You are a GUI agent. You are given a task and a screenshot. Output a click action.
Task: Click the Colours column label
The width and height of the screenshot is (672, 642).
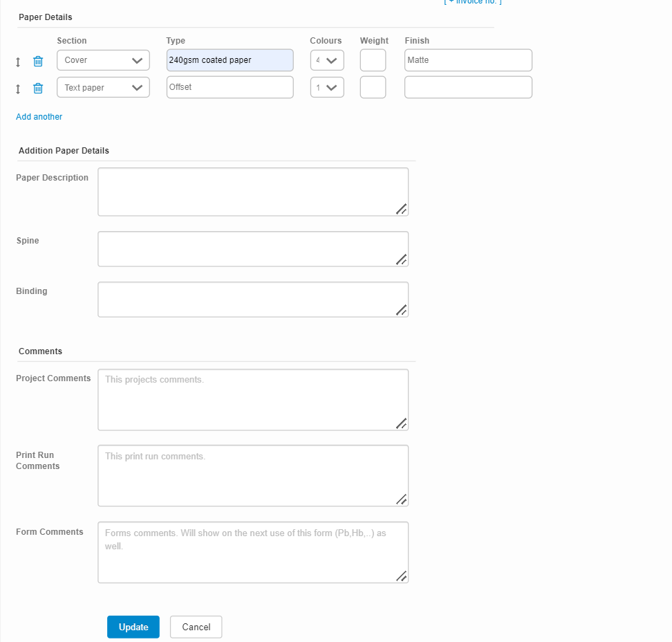326,41
